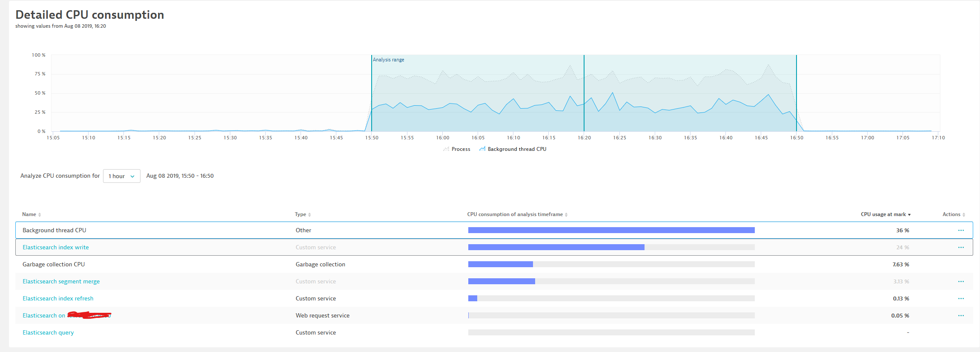
Task: Click Background thread CPU consumption bar
Action: [611, 230]
